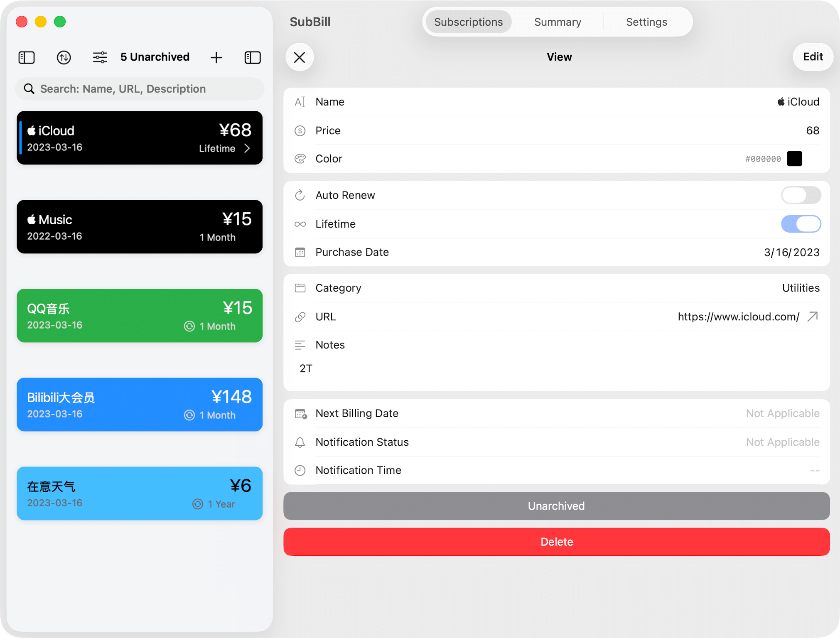Switch to the Settings tab
840x638 pixels.
[646, 22]
